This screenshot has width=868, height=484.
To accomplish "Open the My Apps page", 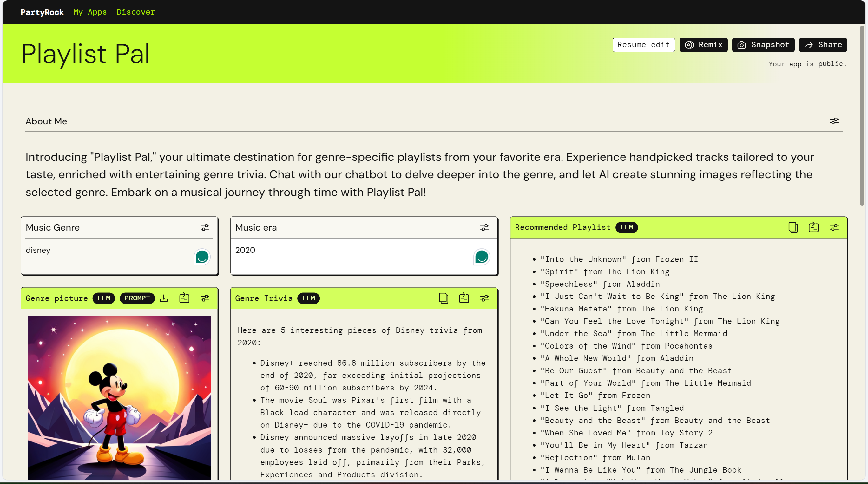I will click(x=90, y=12).
